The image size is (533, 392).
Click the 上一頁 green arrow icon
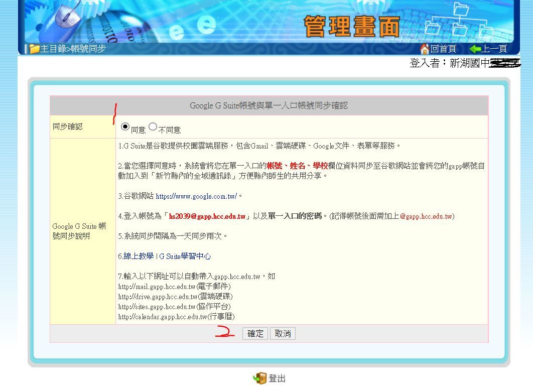point(475,49)
